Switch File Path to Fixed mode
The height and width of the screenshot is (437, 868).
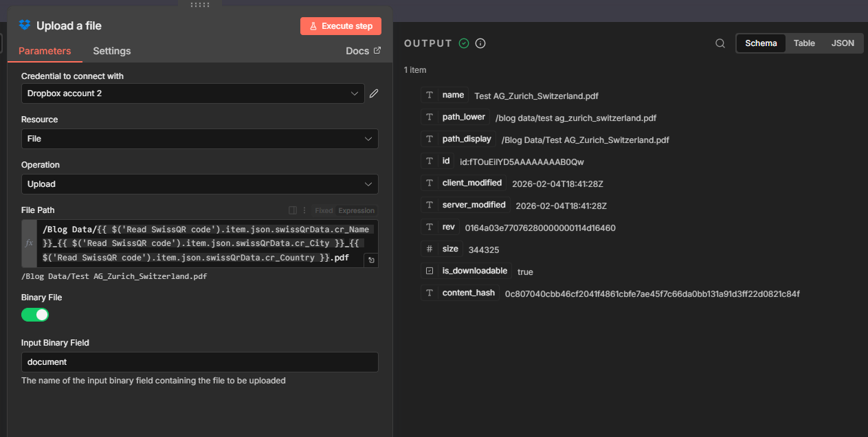coord(324,210)
